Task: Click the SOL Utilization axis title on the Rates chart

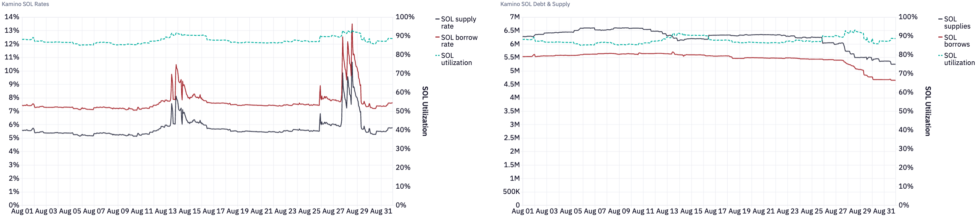Action: tap(425, 111)
